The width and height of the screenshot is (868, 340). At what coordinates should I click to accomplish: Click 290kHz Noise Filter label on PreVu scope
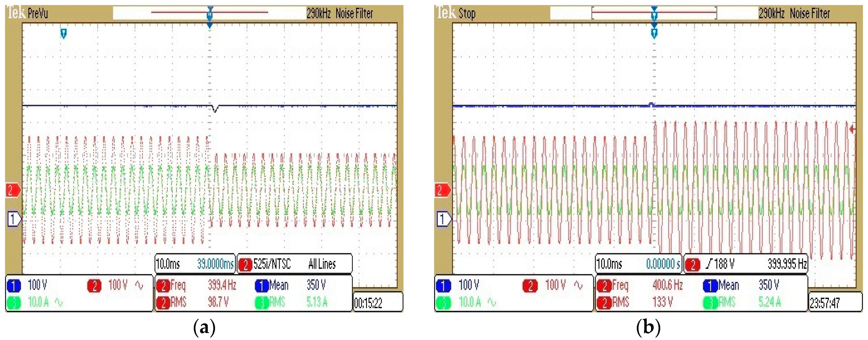340,13
